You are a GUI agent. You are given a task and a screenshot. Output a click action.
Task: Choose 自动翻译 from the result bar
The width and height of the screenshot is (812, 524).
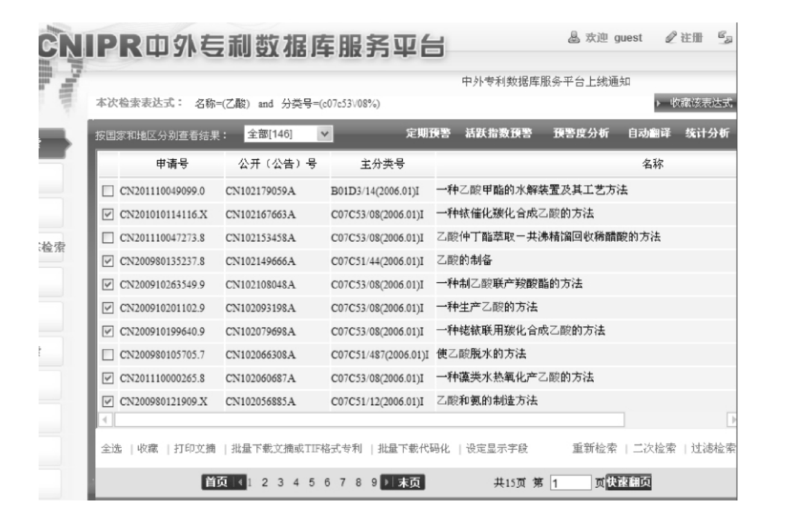tap(649, 133)
